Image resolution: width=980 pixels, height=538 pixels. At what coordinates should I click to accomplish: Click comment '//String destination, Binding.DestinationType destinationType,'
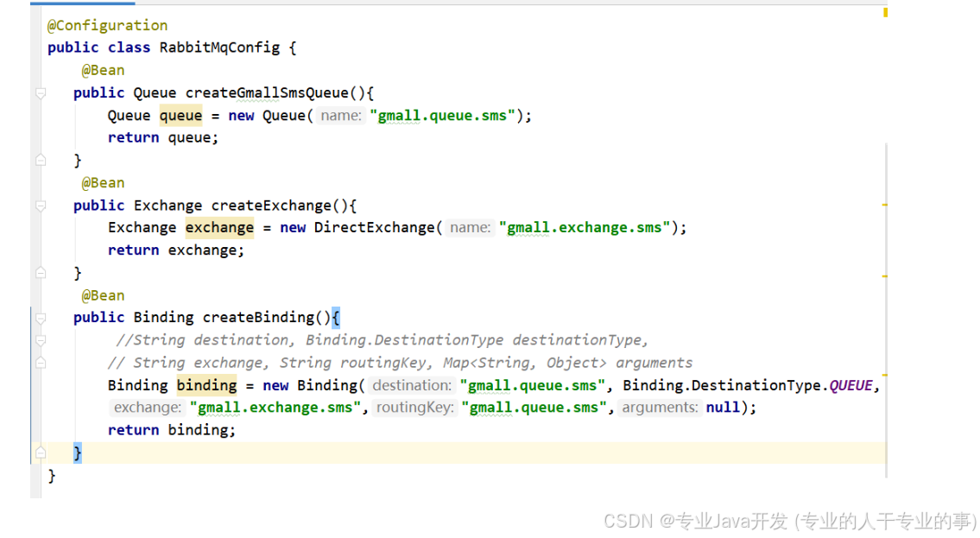tap(382, 340)
